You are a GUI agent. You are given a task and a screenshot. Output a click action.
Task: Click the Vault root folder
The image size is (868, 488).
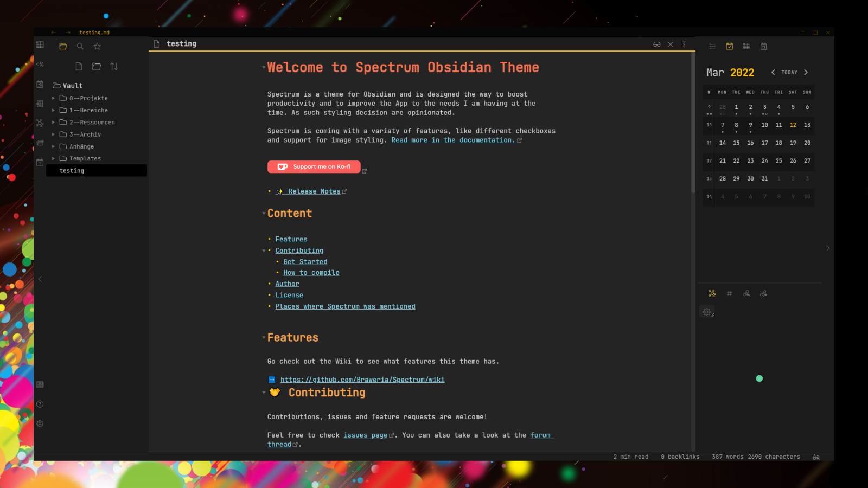tap(68, 86)
